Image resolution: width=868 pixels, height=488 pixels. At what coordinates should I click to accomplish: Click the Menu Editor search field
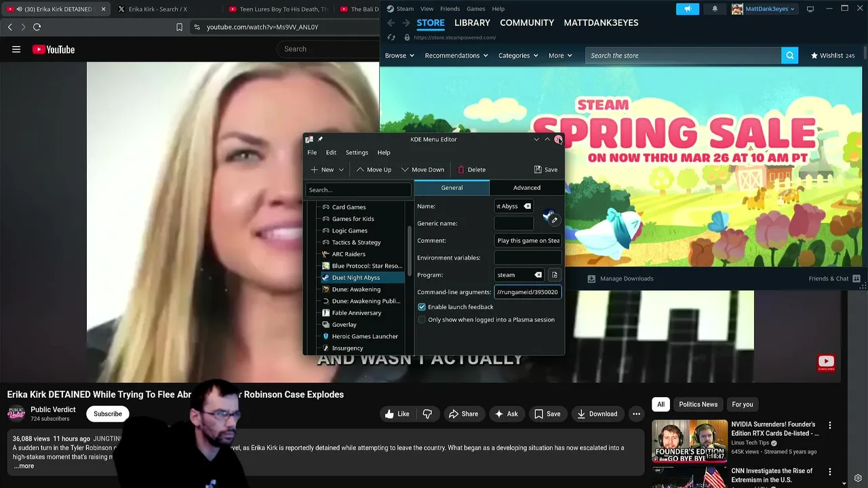coord(358,190)
